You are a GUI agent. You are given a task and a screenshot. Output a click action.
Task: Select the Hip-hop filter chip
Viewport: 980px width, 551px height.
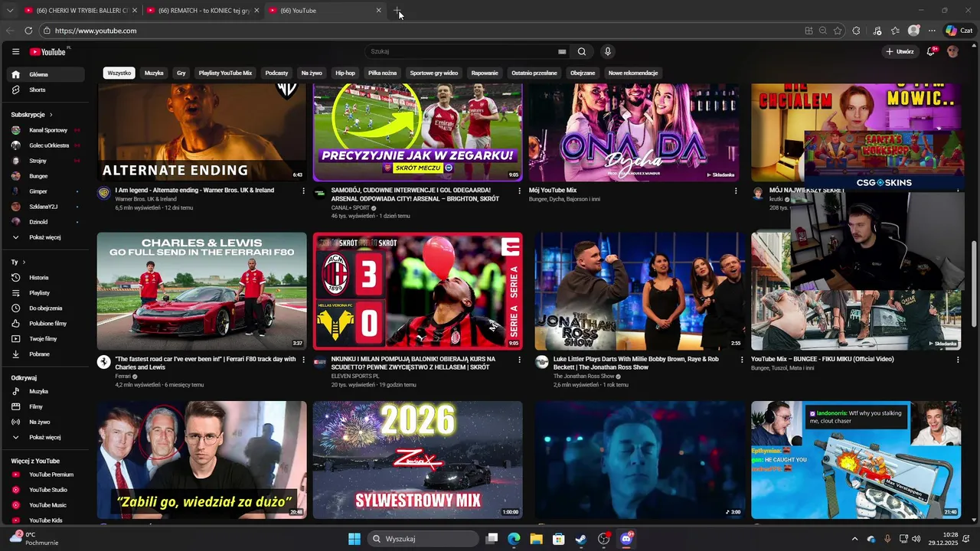(345, 73)
